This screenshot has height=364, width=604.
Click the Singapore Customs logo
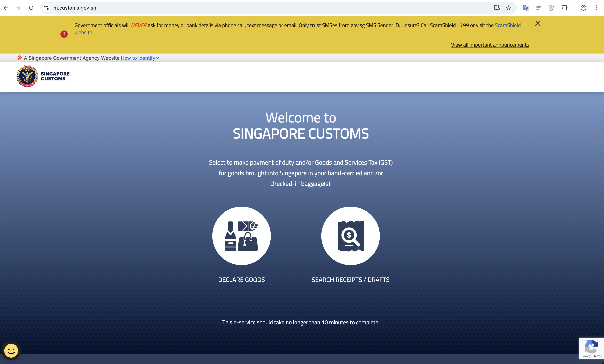[43, 76]
